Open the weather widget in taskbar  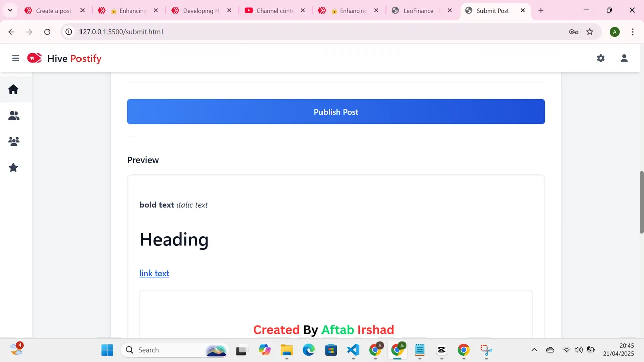pos(16,349)
